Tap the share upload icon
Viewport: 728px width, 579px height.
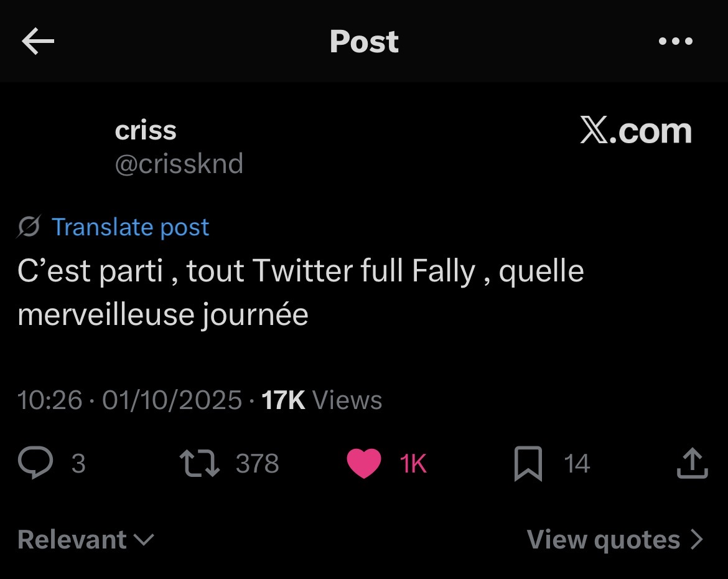click(692, 464)
